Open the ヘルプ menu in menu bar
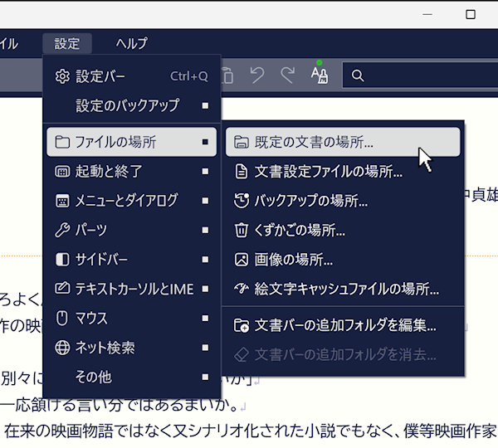498x448 pixels. coord(132,44)
